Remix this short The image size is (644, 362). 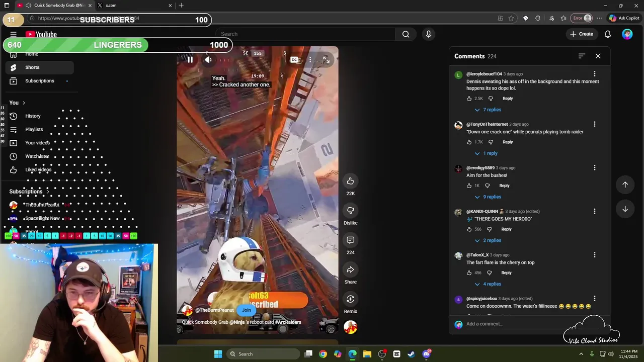click(351, 299)
